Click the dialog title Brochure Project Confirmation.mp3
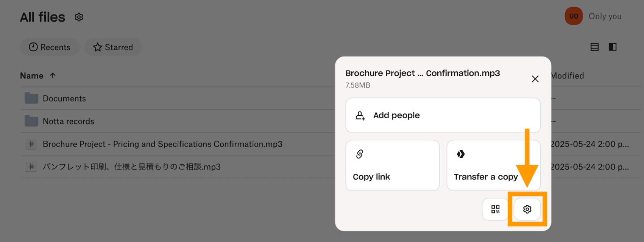 click(423, 73)
